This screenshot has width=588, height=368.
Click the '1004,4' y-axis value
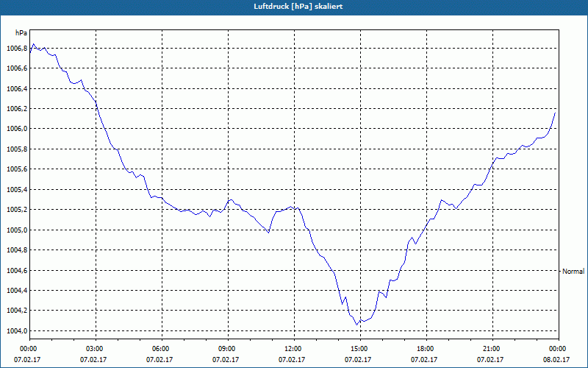coord(17,290)
